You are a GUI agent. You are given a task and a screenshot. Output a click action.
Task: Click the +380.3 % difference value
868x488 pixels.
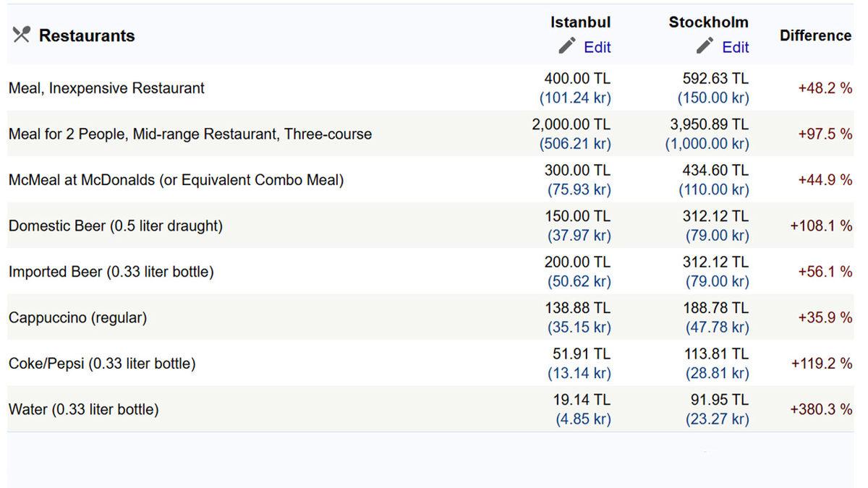821,409
